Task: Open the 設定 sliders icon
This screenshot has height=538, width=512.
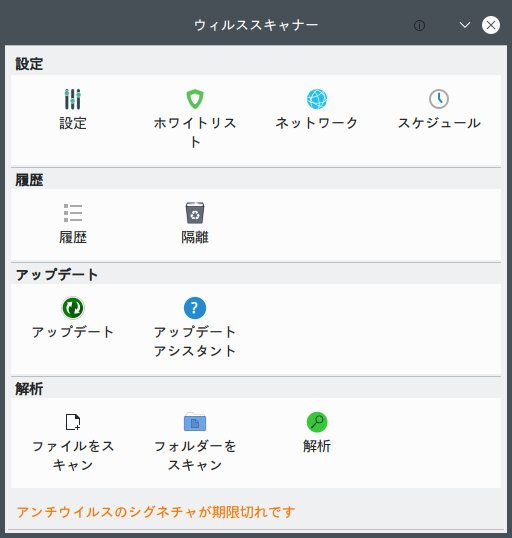Action: [73, 99]
